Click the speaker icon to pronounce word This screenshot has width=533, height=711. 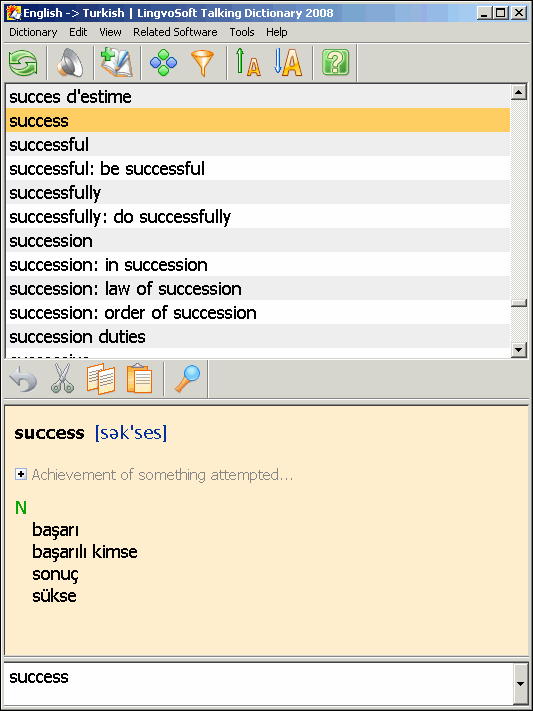point(70,63)
